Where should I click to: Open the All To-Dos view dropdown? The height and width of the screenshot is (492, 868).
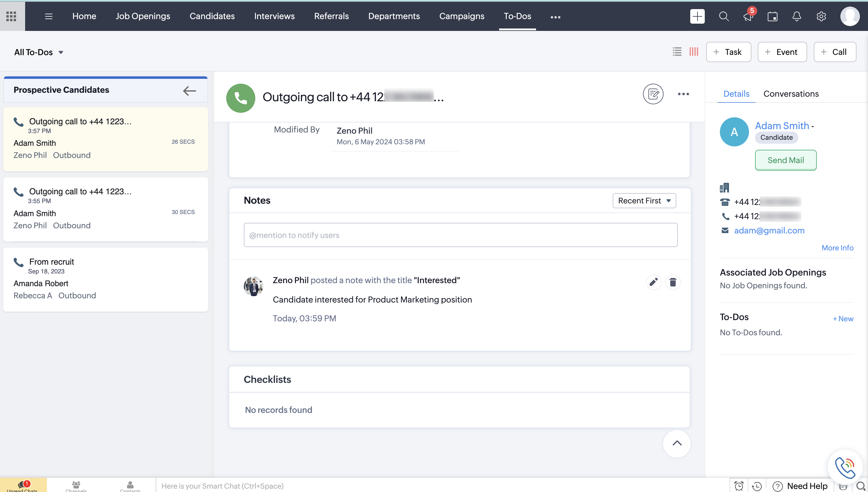coord(39,52)
